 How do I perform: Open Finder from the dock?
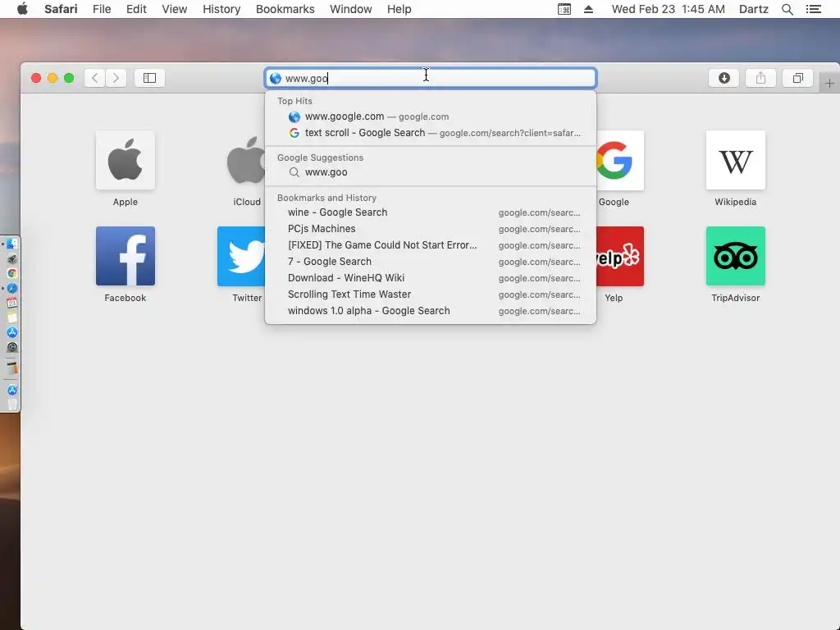click(x=11, y=244)
